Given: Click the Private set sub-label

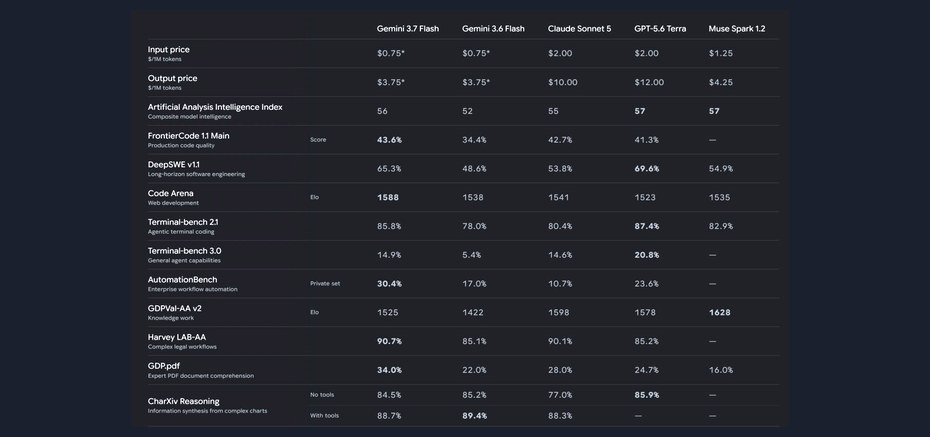Looking at the screenshot, I should pos(325,283).
